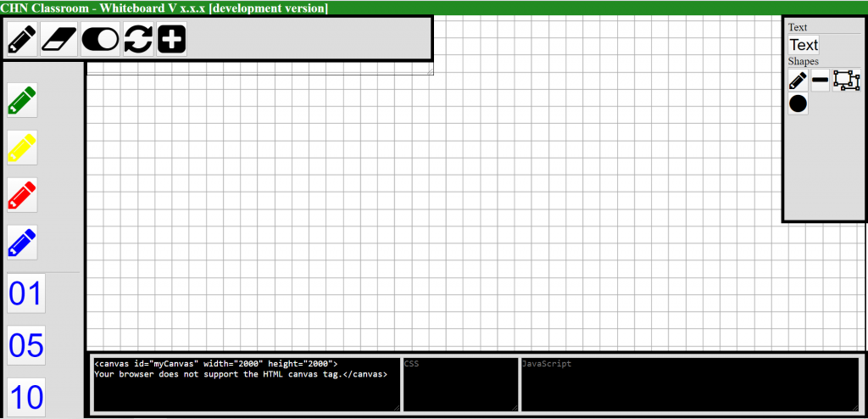Click the plus add icon

tap(171, 40)
